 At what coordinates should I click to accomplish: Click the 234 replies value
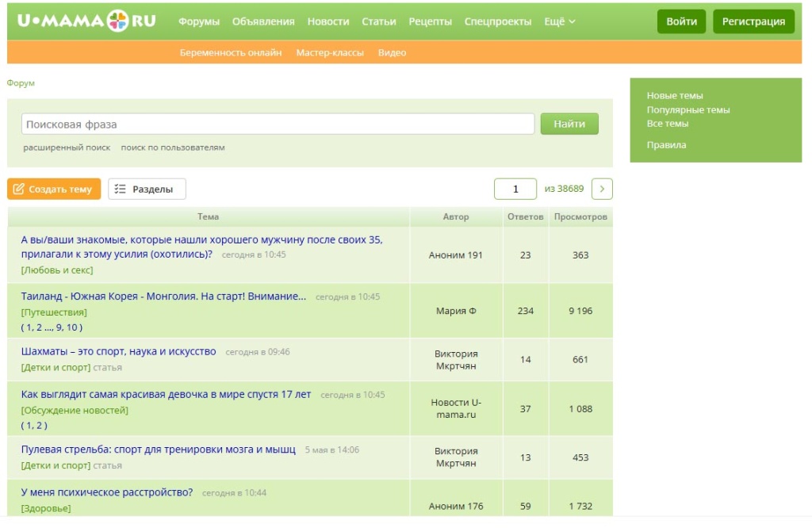(525, 311)
